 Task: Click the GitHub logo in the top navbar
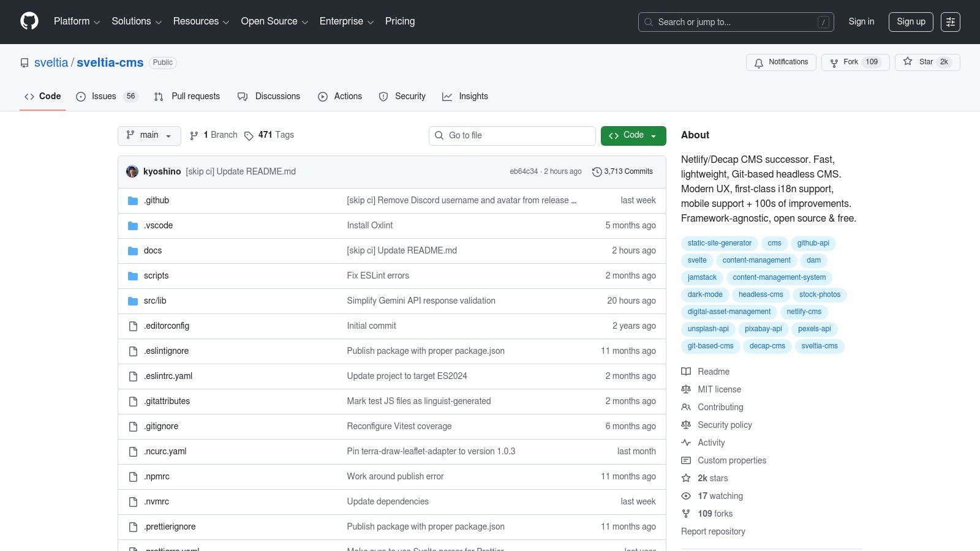(x=29, y=21)
